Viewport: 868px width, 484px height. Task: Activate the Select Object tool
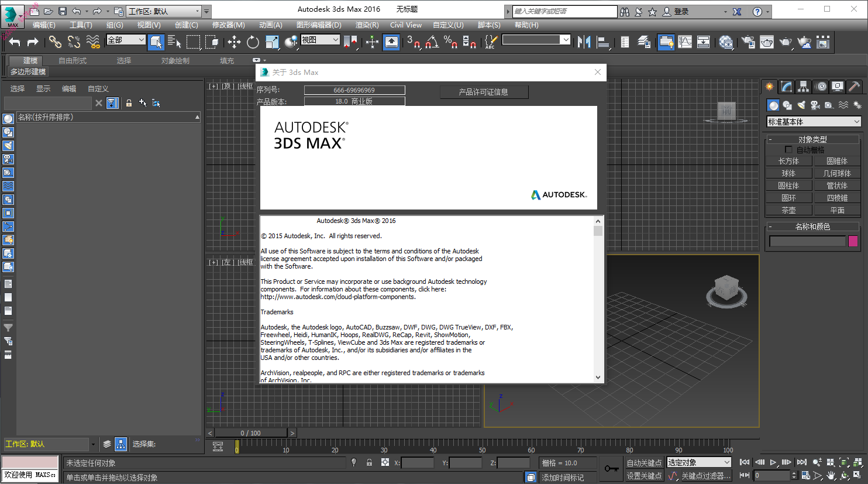click(156, 42)
